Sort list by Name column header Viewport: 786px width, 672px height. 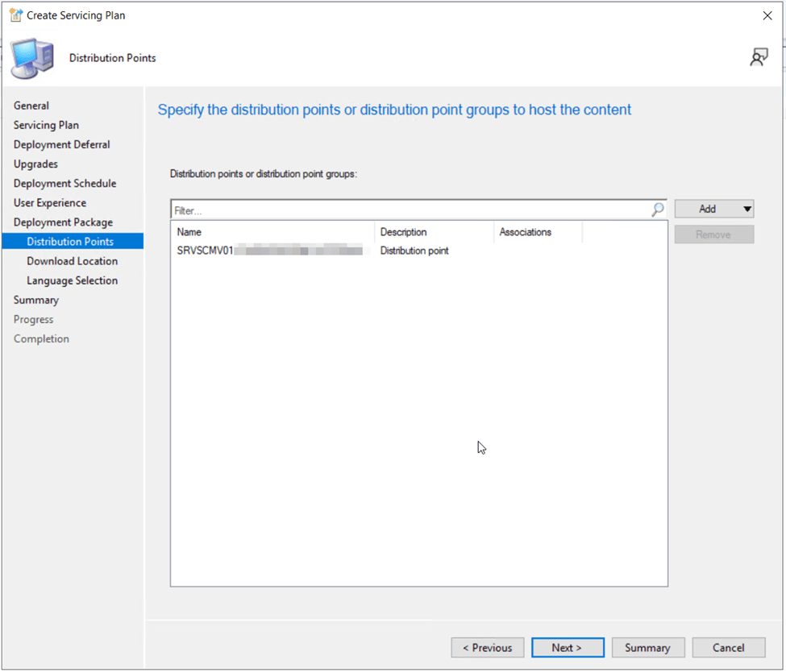click(272, 232)
